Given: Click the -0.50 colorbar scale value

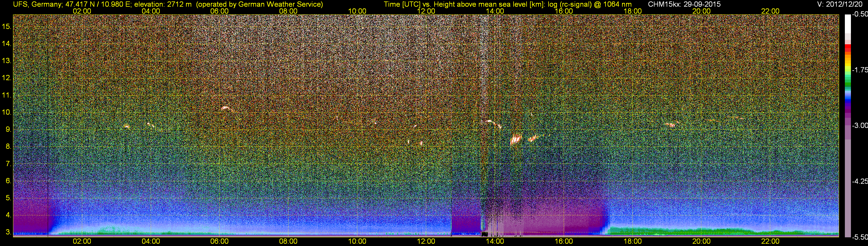Looking at the screenshot, I should coord(860,14).
